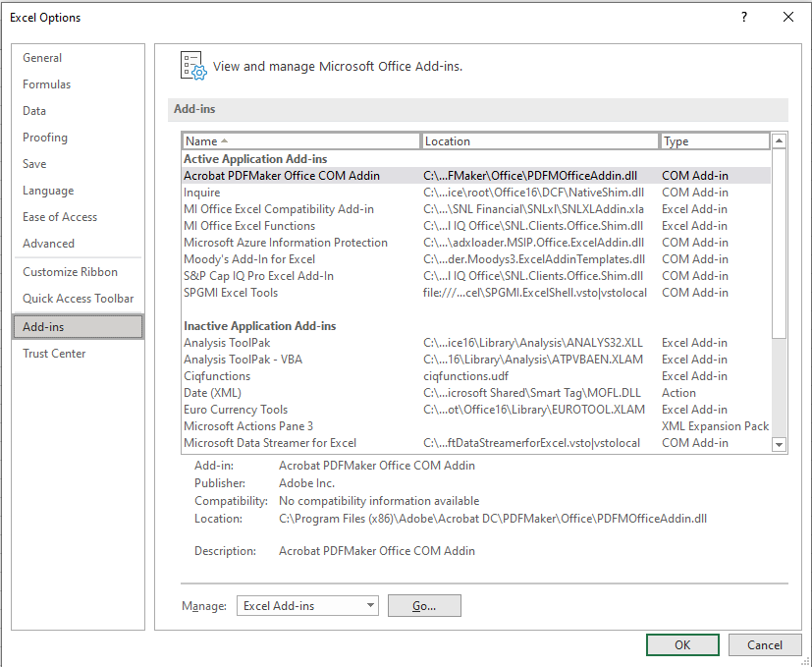Screen dimensions: 812x667
Task: Select Moody's Add-In for Excel
Action: pos(476,259)
